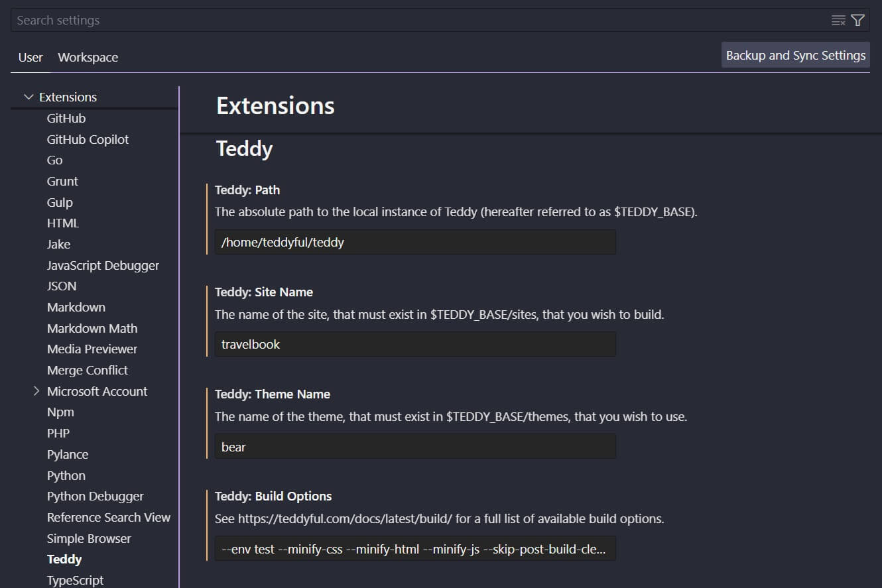This screenshot has width=882, height=588.
Task: Open Merge Conflict settings
Action: click(88, 370)
